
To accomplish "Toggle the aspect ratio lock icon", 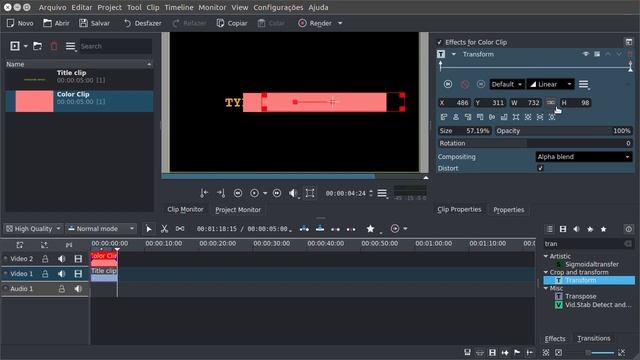I will (x=551, y=102).
